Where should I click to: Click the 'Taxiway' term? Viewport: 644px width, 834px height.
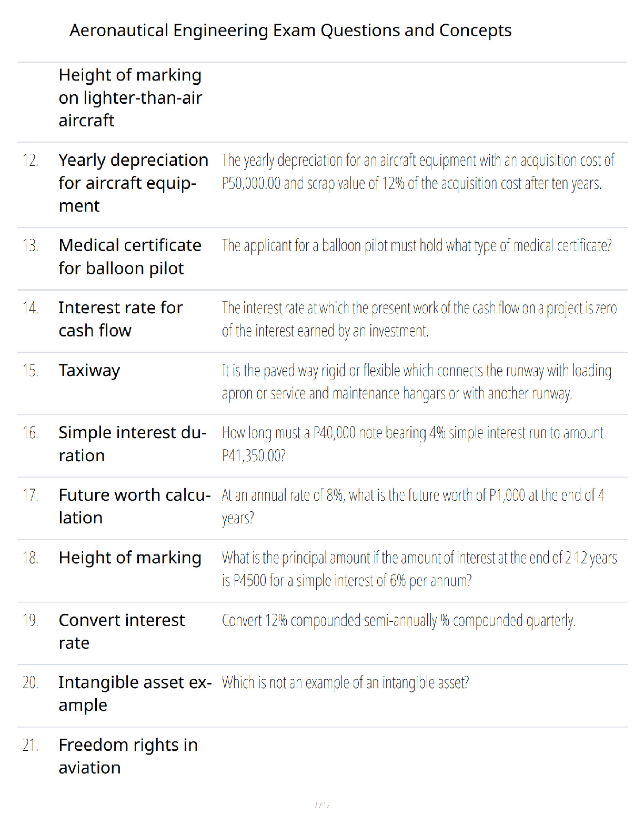89,371
